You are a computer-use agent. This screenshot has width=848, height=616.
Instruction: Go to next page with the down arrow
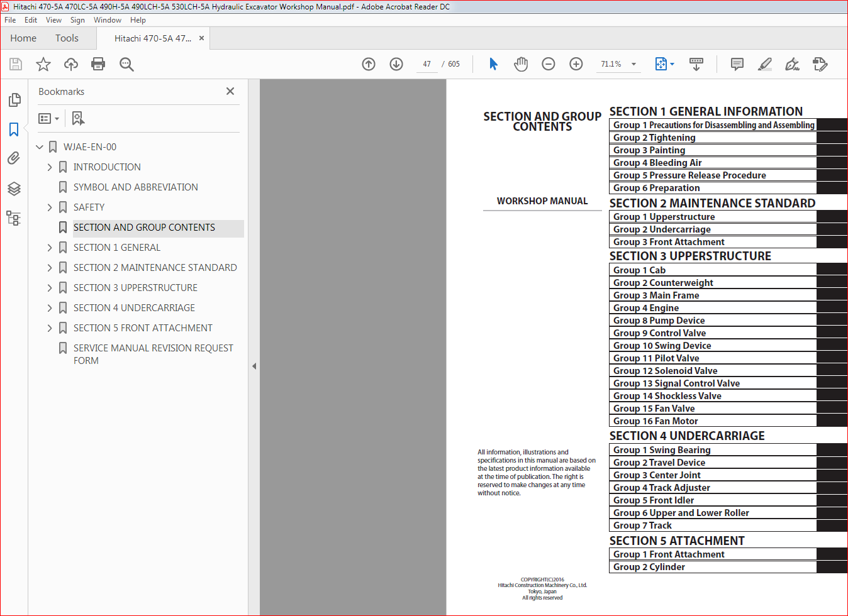396,64
